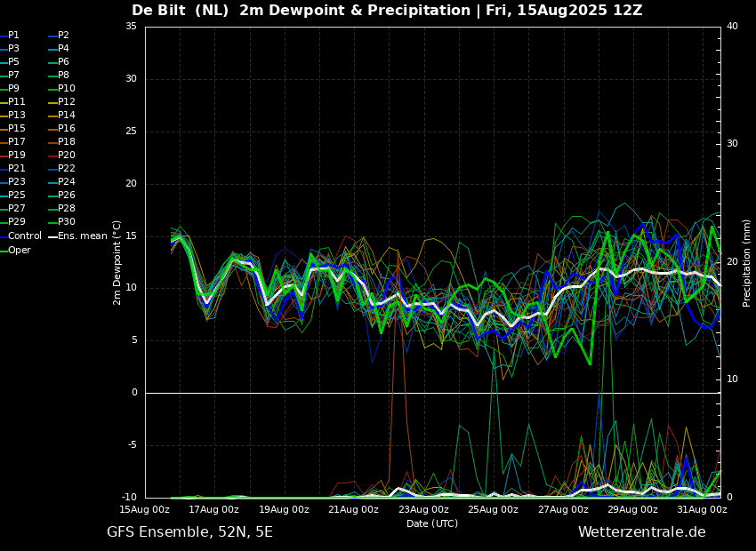This screenshot has width=756, height=551.
Task: Select the P13 legend entry
Action: [x=17, y=116]
